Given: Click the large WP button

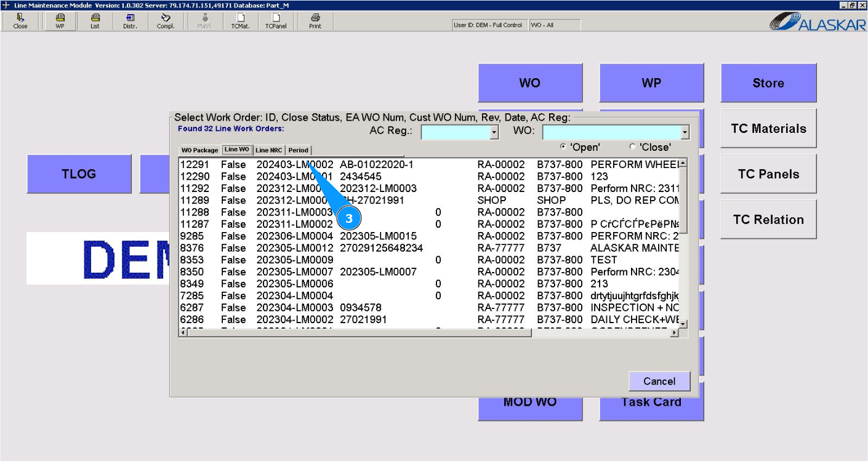Looking at the screenshot, I should [651, 82].
